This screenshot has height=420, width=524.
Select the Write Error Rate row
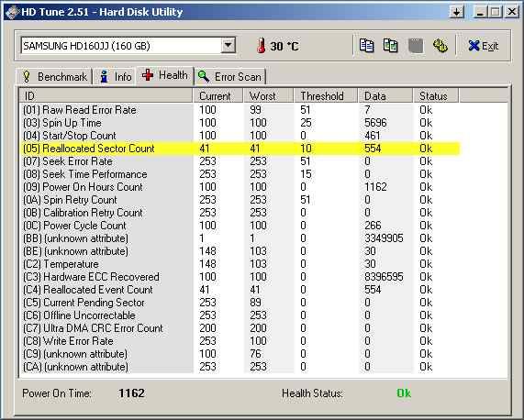[240, 341]
